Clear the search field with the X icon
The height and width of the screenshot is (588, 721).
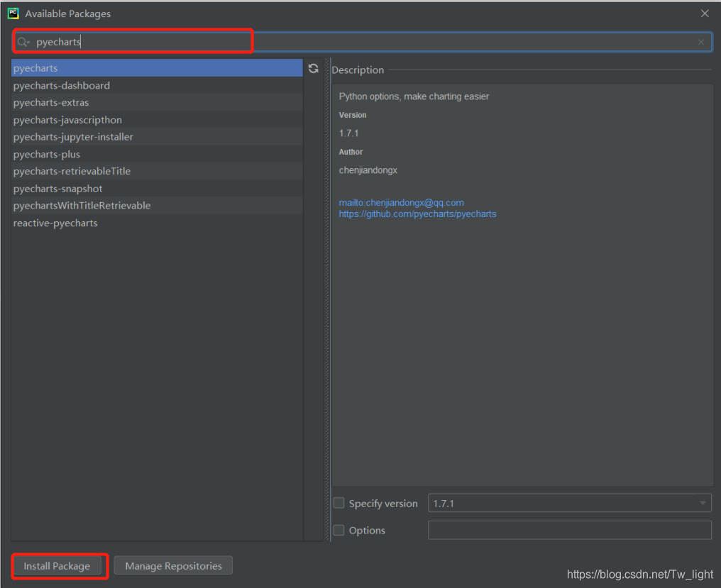pos(700,43)
